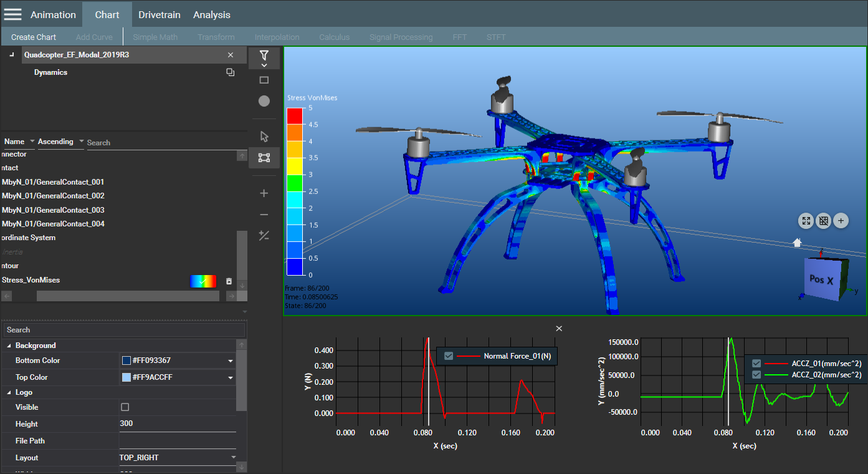The width and height of the screenshot is (868, 474).
Task: Open the Analysis tab
Action: 211,14
